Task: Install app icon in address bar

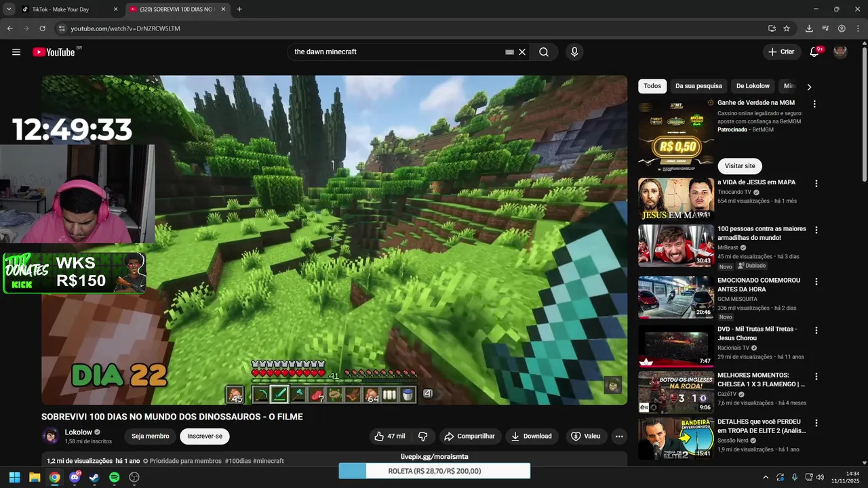Action: [772, 28]
